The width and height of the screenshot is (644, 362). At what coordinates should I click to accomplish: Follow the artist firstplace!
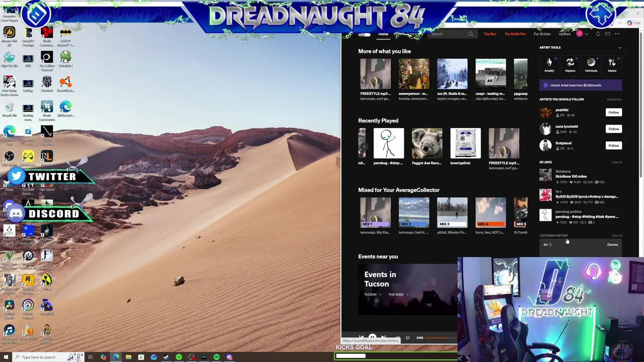(613, 146)
